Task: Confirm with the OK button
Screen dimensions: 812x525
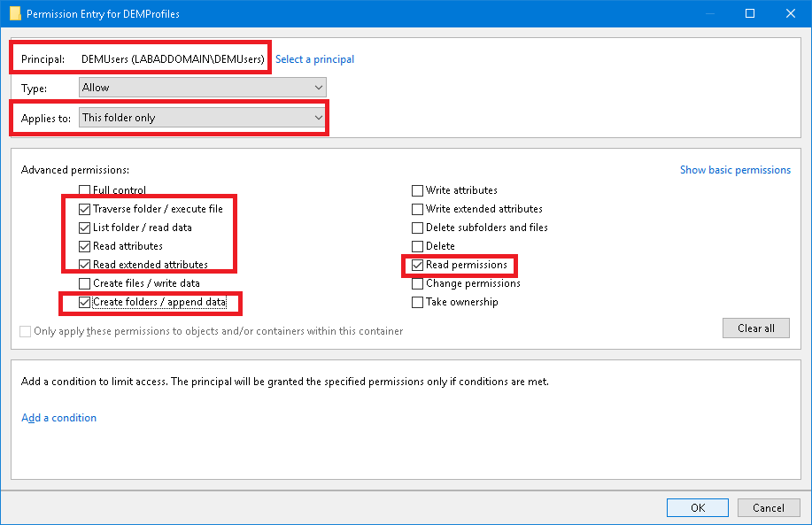Action: tap(698, 507)
